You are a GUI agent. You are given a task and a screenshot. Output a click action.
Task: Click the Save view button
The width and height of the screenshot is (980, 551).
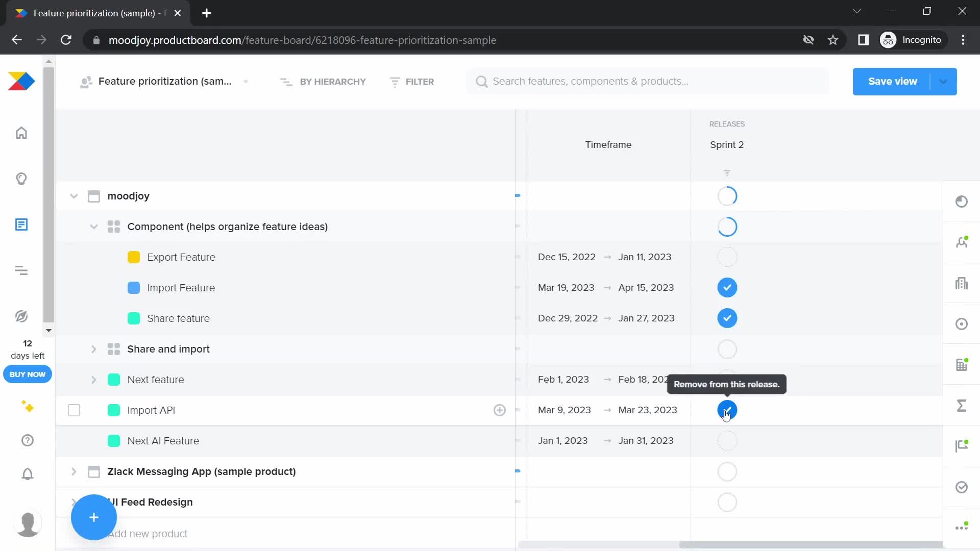click(x=892, y=82)
